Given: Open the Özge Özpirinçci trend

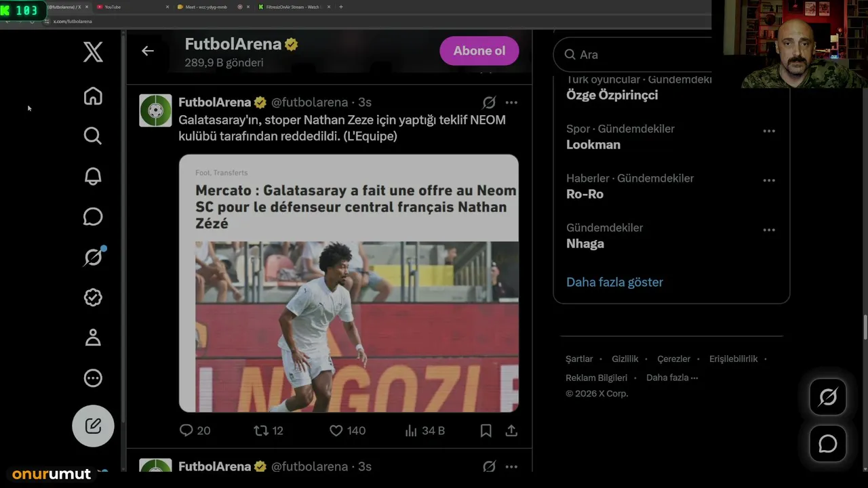Looking at the screenshot, I should point(612,95).
